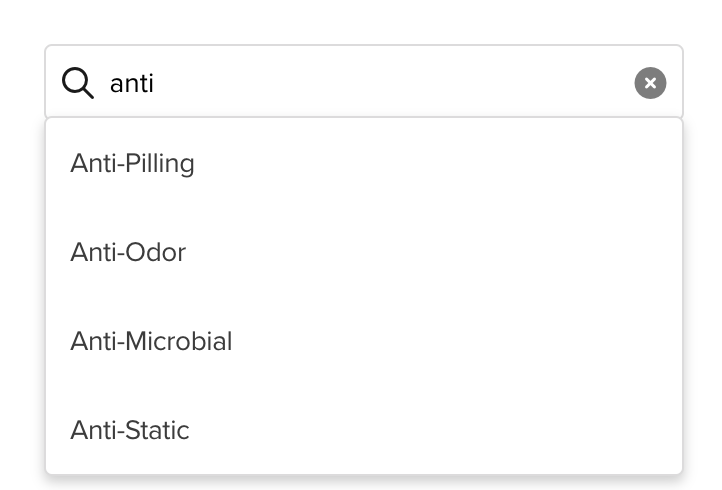722x490 pixels.
Task: Reset the search box with the X button
Action: point(650,83)
